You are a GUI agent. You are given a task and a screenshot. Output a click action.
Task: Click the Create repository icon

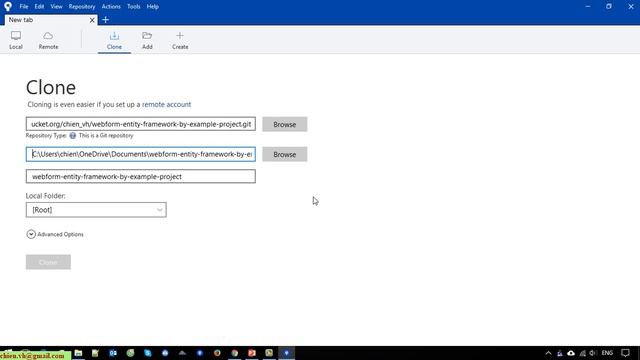click(180, 40)
